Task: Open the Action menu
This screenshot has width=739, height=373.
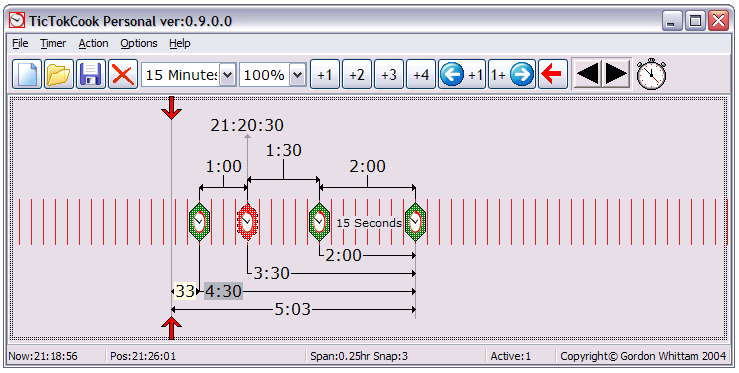Action: [93, 43]
